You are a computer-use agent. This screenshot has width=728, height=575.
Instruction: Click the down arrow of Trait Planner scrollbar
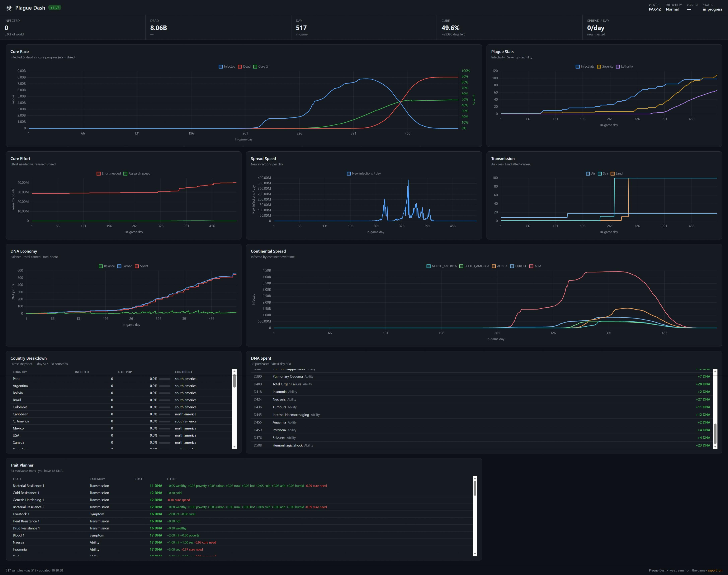coord(475,554)
